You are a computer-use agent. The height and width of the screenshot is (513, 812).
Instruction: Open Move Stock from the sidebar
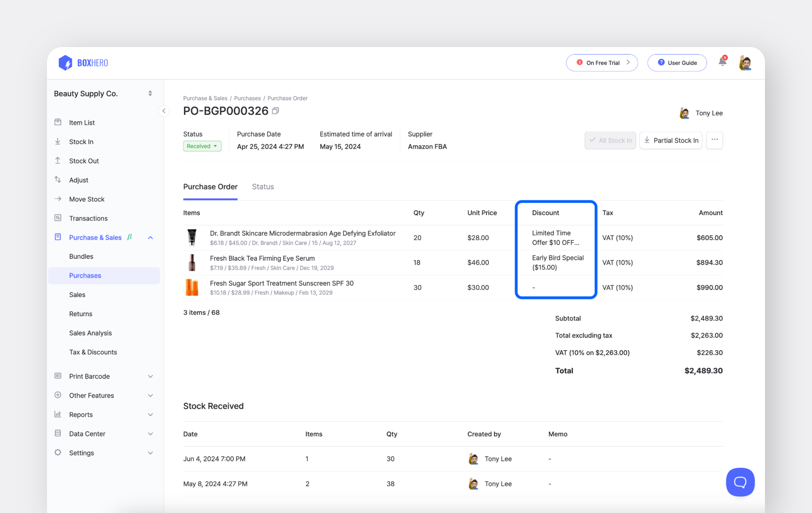(x=87, y=199)
